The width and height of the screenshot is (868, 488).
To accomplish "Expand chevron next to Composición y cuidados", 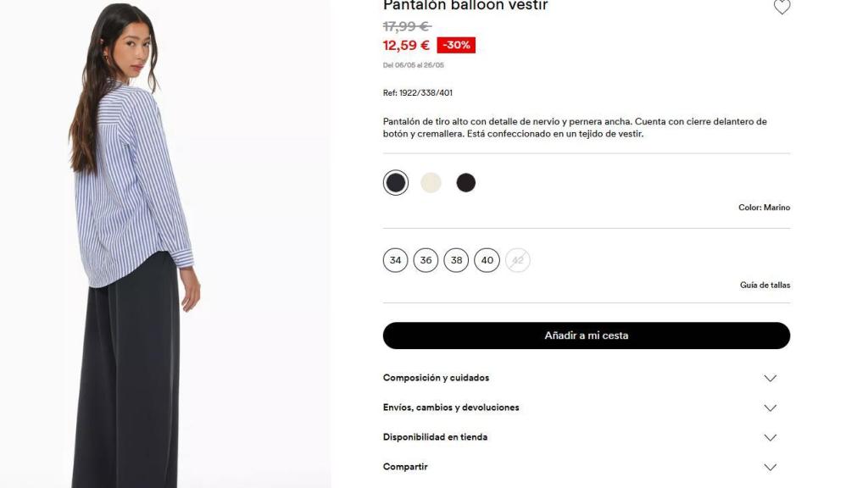I will pyautogui.click(x=770, y=379).
